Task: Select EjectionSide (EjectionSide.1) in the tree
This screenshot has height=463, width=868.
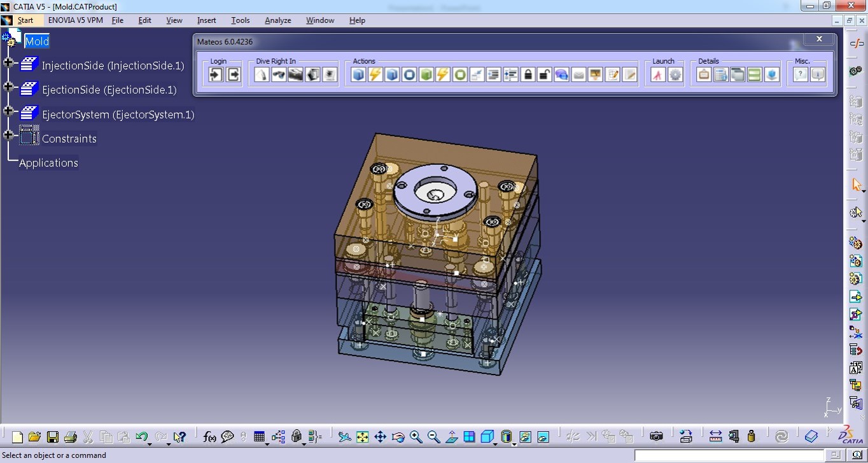Action: pos(109,90)
